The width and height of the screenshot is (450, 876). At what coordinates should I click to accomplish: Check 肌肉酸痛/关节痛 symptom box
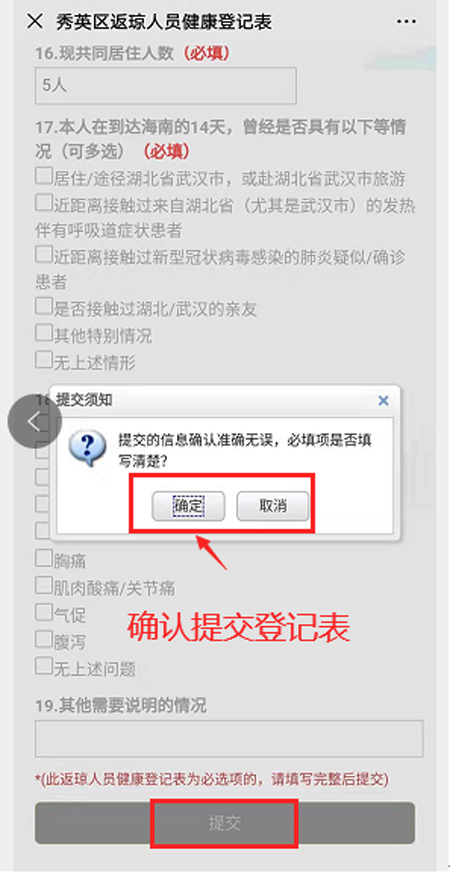44,585
